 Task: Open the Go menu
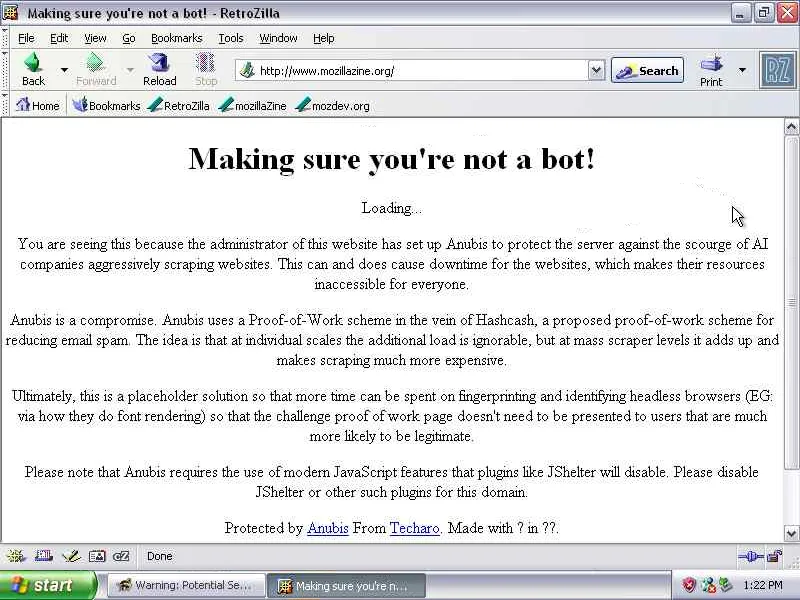coord(129,38)
